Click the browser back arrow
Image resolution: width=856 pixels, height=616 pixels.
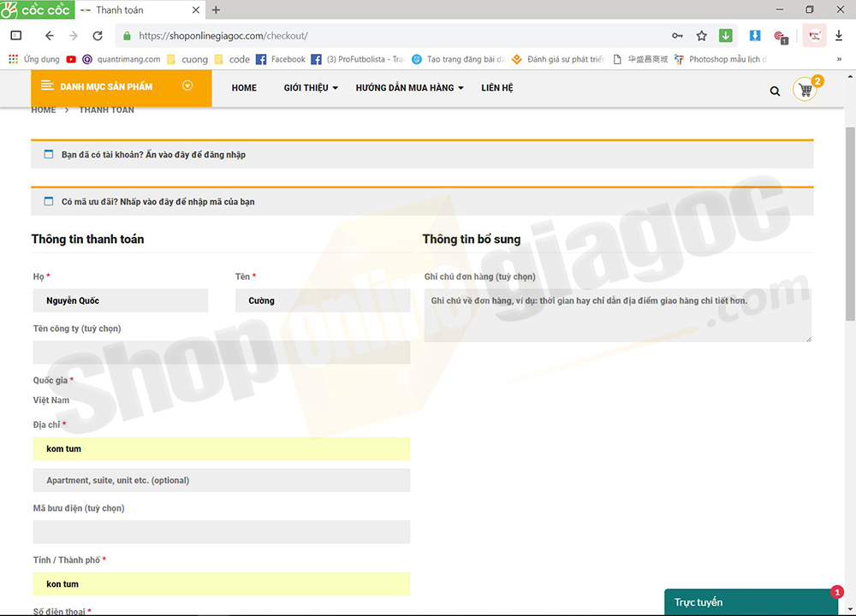[x=50, y=36]
